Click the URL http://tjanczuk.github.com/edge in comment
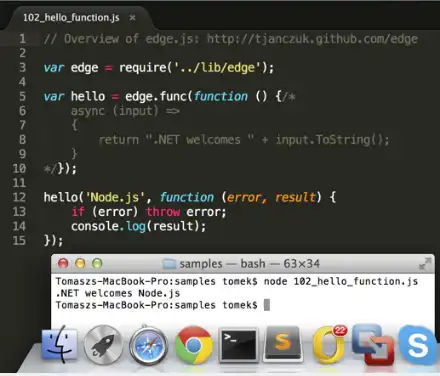 [x=312, y=39]
